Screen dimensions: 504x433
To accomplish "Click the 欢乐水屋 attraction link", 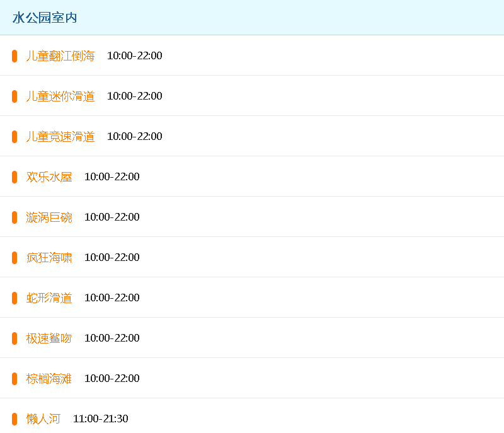I will (x=49, y=177).
